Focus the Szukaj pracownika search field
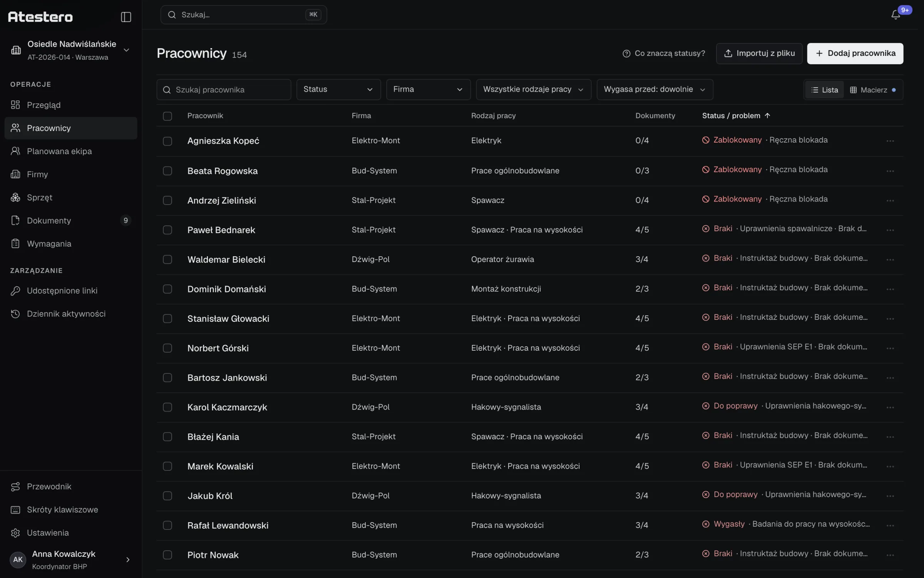Screen dimensions: 924x578 coord(224,89)
